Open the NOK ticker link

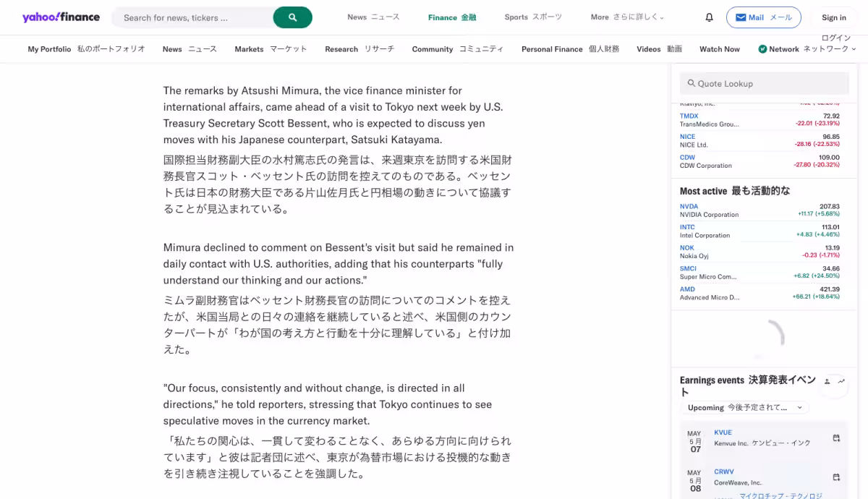click(687, 247)
